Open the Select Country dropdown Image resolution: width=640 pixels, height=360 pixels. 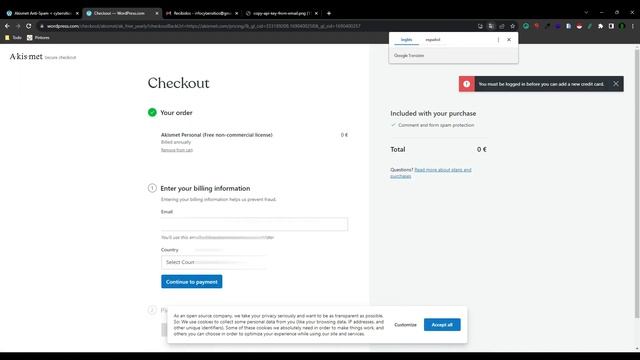[214, 262]
